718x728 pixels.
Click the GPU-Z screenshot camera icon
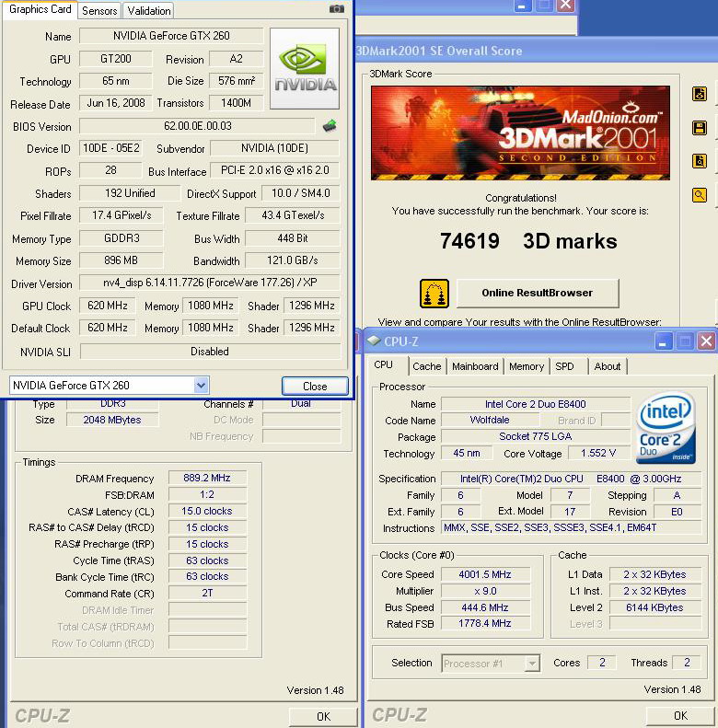click(336, 9)
